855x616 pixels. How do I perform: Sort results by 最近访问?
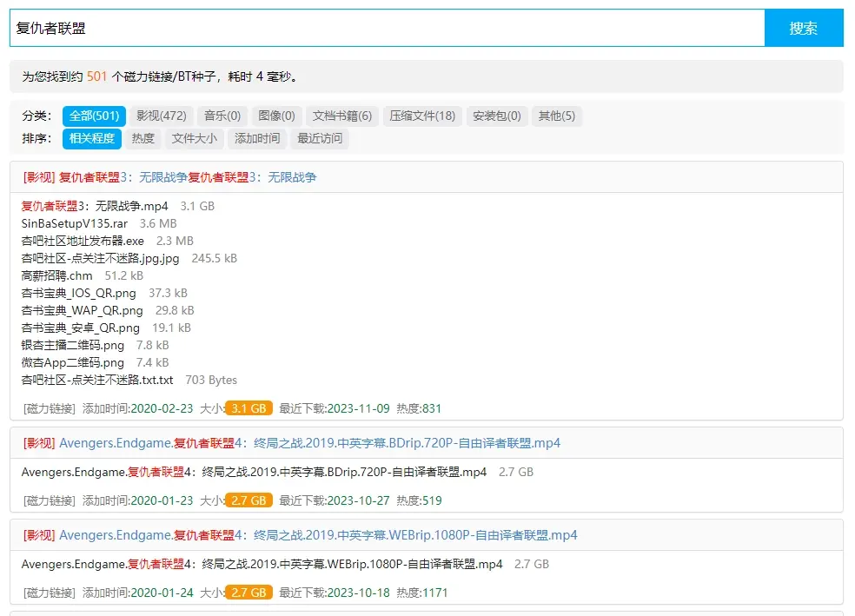pyautogui.click(x=316, y=139)
